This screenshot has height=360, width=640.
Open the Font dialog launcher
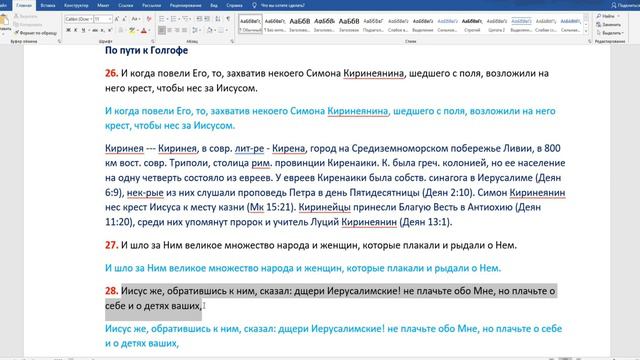153,41
